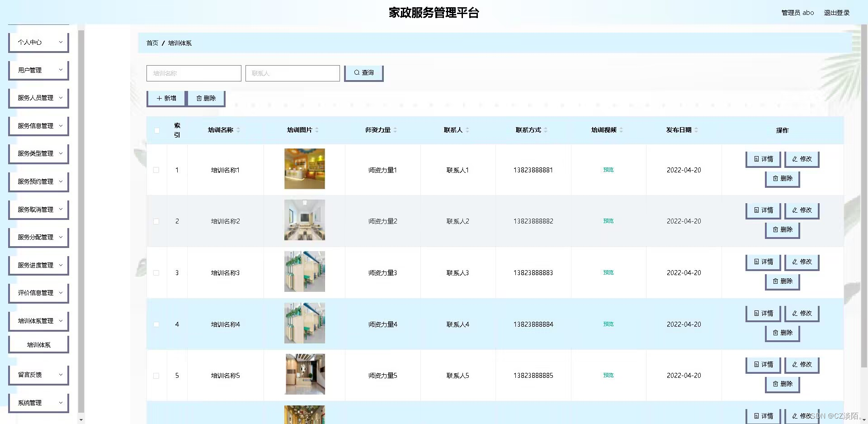
Task: Expand the 服务进度管理 sidebar menu
Action: pos(38,266)
